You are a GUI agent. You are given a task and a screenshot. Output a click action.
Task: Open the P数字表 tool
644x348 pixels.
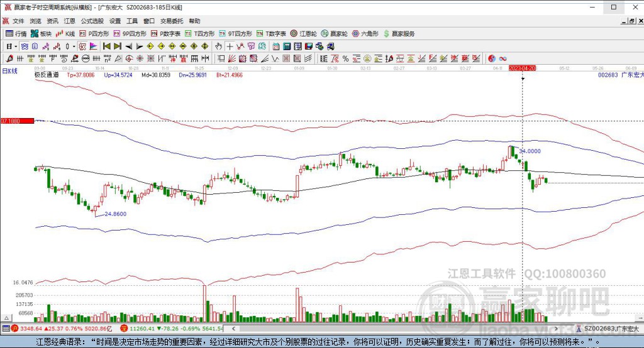tap(165, 34)
